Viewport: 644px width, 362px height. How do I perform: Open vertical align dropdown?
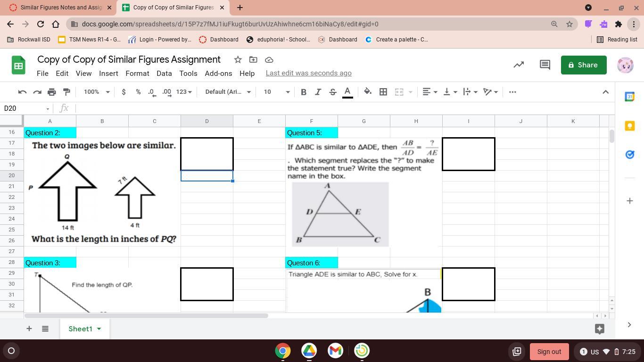click(x=450, y=92)
